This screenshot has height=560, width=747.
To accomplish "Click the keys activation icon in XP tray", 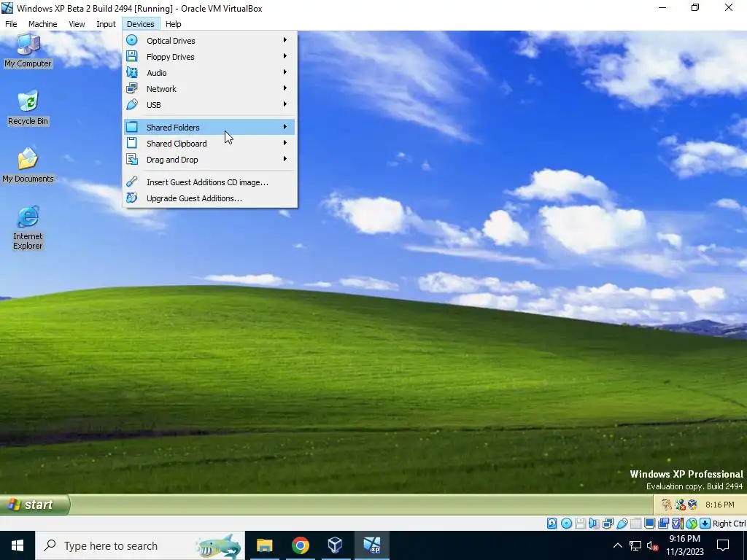I will tap(666, 505).
